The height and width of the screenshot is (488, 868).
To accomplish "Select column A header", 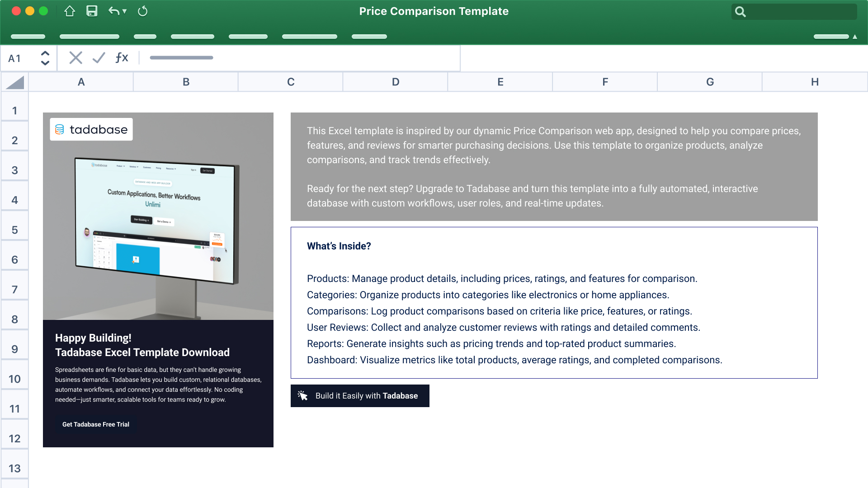I will [81, 82].
